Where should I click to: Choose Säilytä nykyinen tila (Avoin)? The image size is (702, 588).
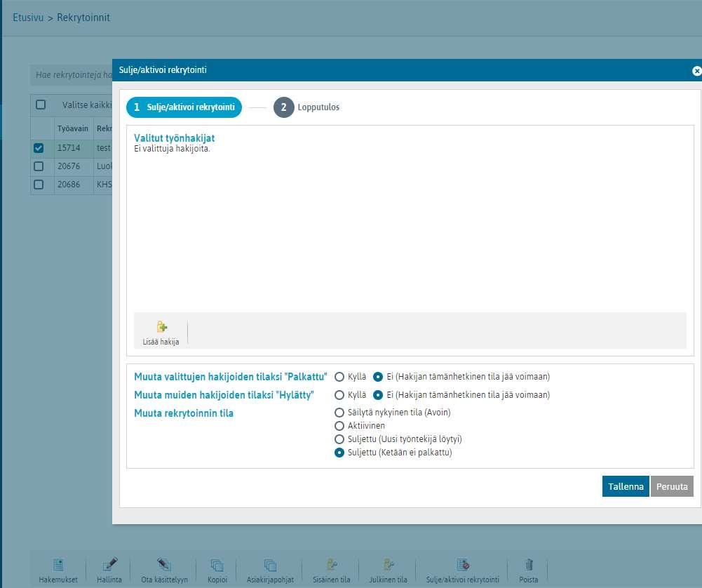point(339,413)
